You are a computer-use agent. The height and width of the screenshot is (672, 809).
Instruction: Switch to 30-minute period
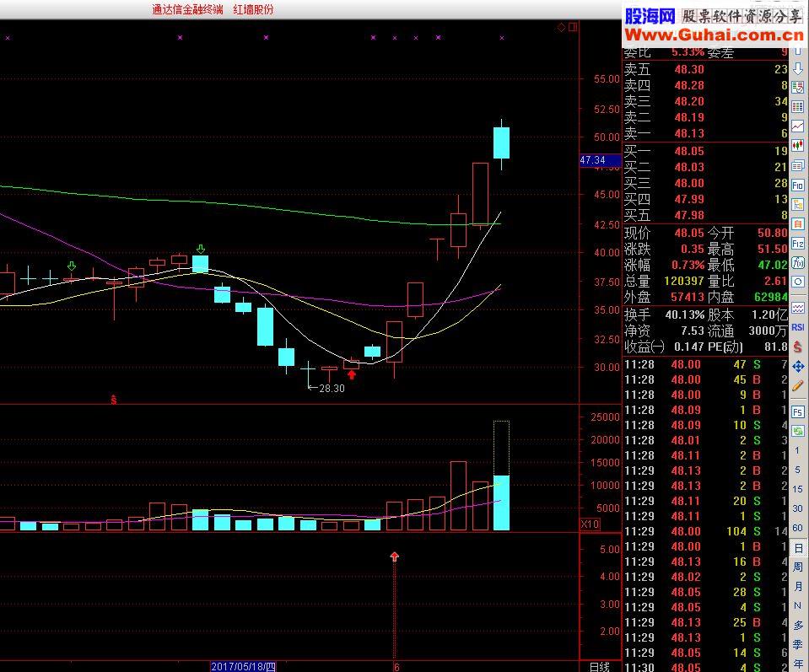pyautogui.click(x=798, y=508)
